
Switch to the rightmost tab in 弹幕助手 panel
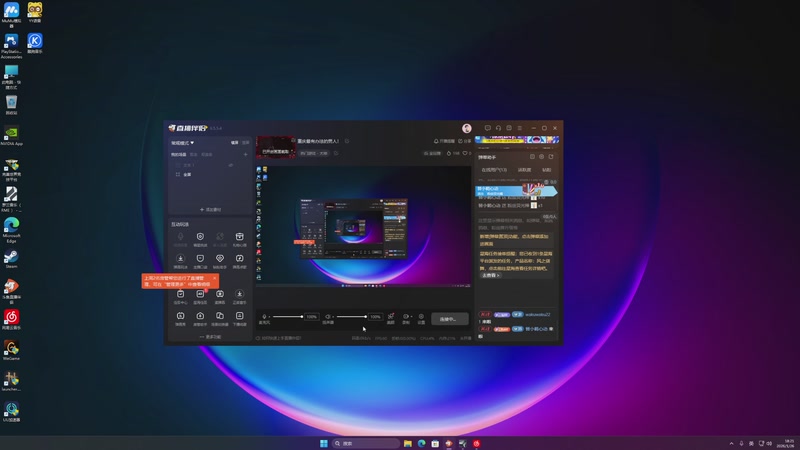(x=546, y=170)
